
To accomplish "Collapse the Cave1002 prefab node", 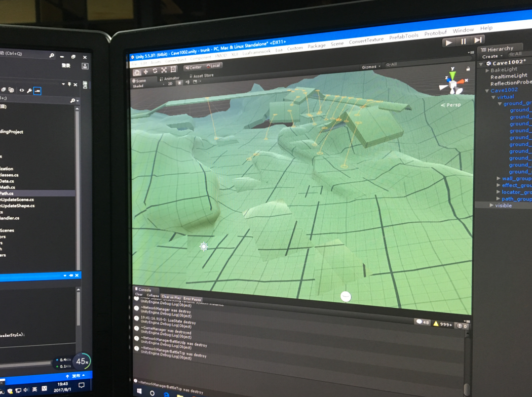I will pos(487,91).
